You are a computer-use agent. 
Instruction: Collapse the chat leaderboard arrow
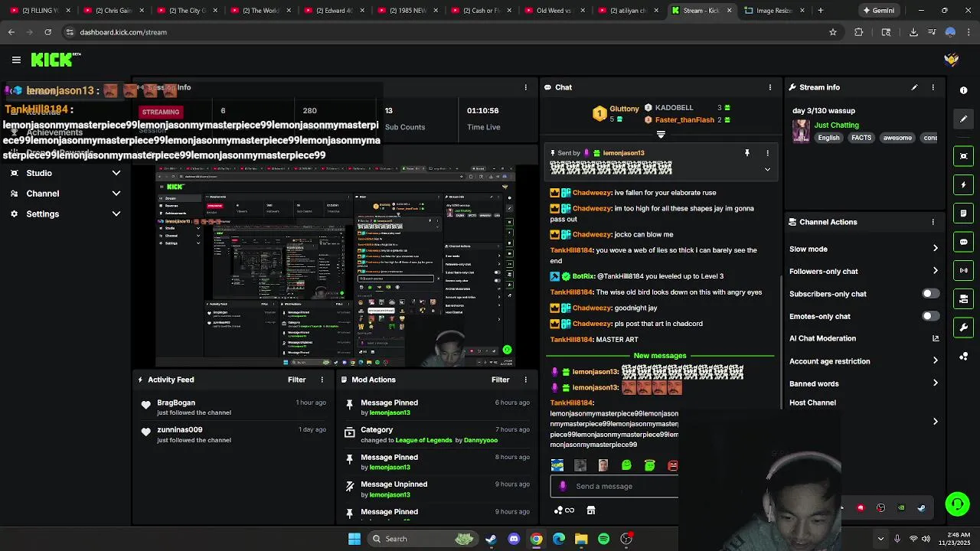tap(661, 135)
